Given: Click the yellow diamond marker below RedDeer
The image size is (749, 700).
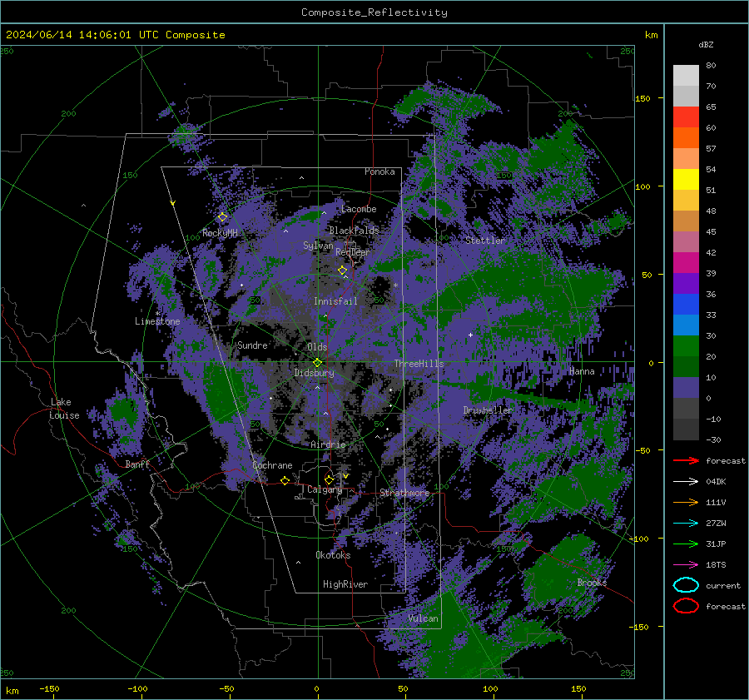Looking at the screenshot, I should pyautogui.click(x=342, y=271).
